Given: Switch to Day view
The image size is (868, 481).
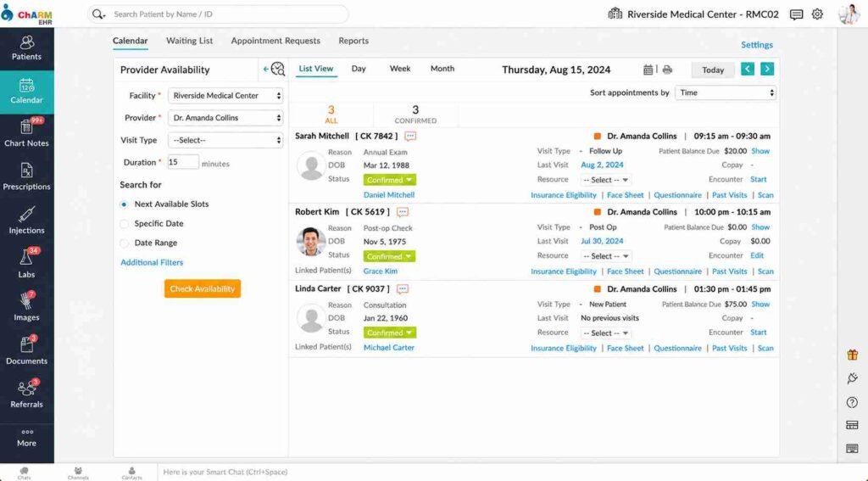Looking at the screenshot, I should click(x=359, y=69).
